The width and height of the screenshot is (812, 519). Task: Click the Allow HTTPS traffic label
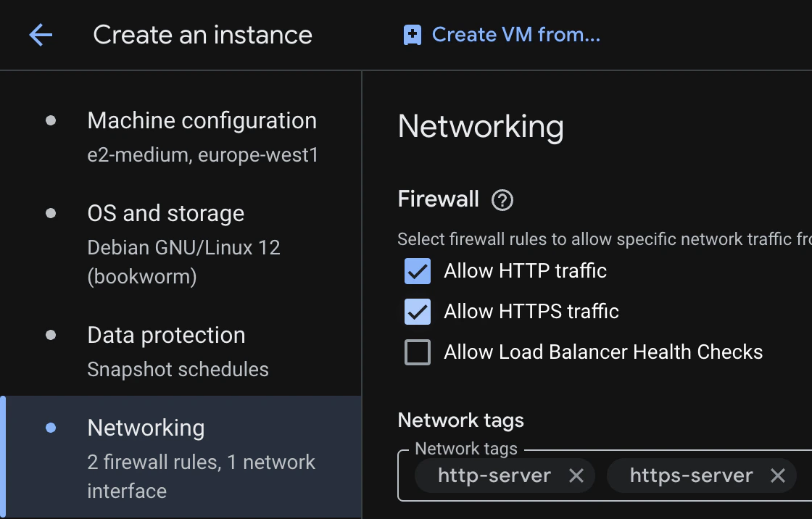pyautogui.click(x=531, y=311)
